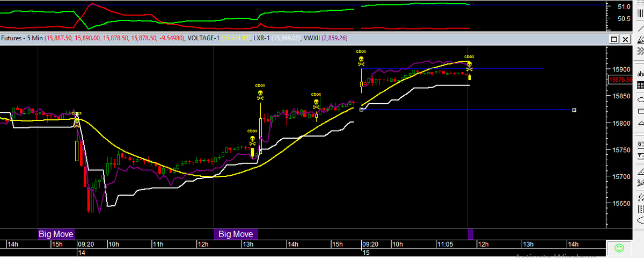Click the purple selected-bar marker on time axis
Screen dimensions: 644x258
pyautogui.click(x=471, y=234)
